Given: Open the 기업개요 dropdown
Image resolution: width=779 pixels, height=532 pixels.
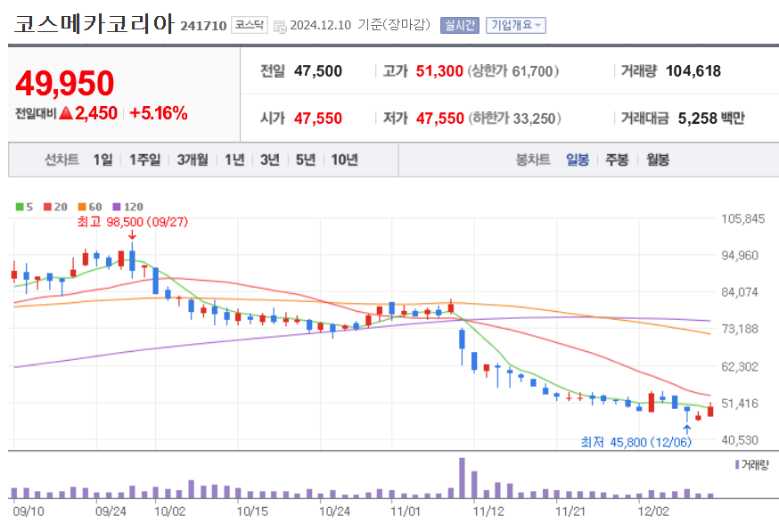Looking at the screenshot, I should coord(516,25).
